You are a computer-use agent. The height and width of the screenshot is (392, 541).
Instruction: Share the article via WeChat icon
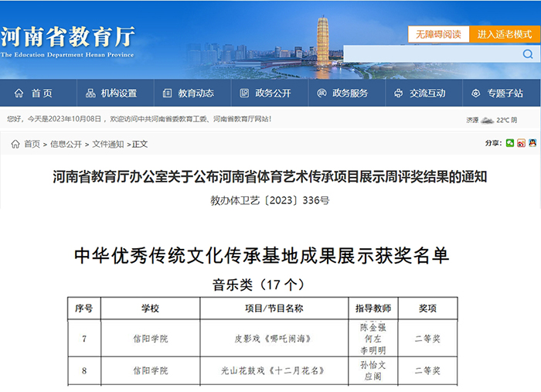[510, 143]
